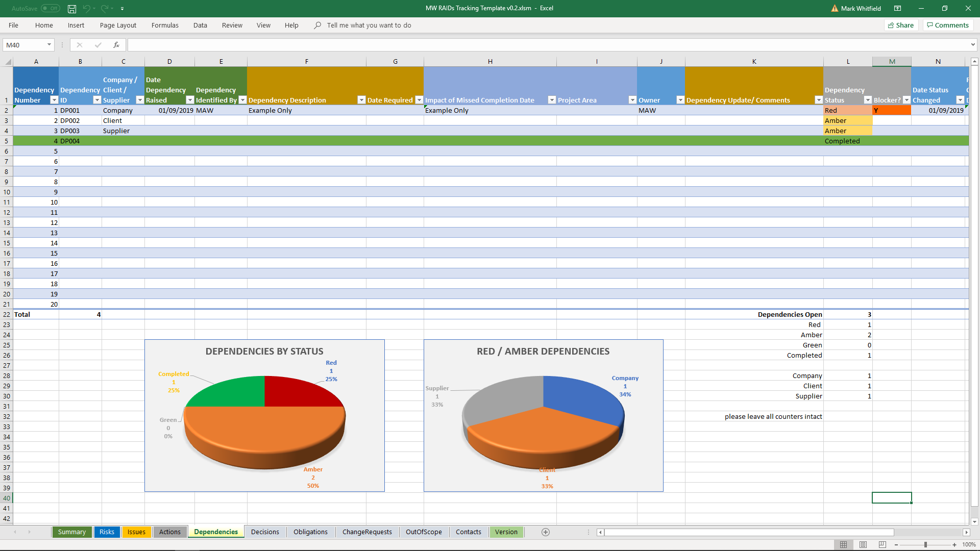
Task: Switch to the Risks sheet tab
Action: (x=107, y=532)
